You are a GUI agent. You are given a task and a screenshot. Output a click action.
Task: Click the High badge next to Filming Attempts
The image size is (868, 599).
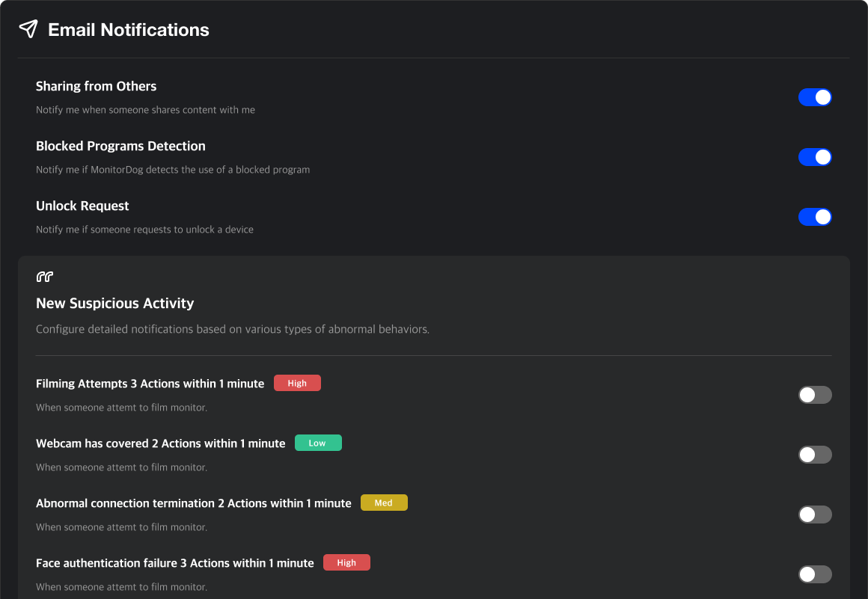pos(297,383)
